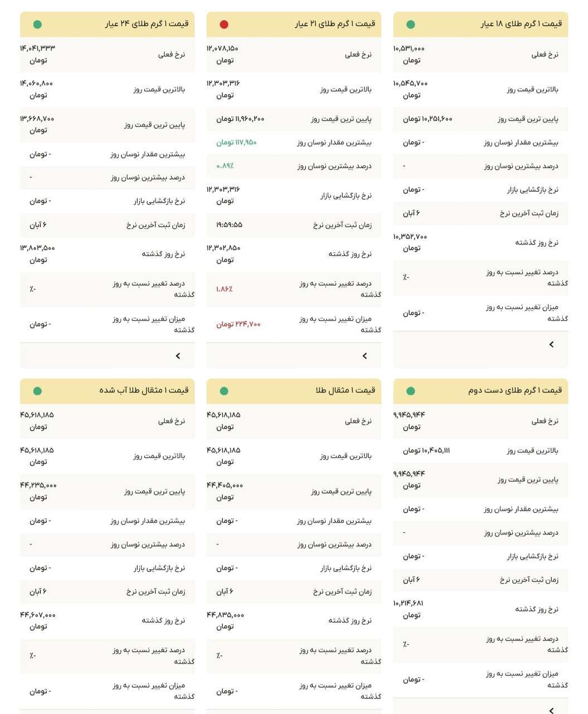Click the green dot on طلای دست دوم card

412,391
